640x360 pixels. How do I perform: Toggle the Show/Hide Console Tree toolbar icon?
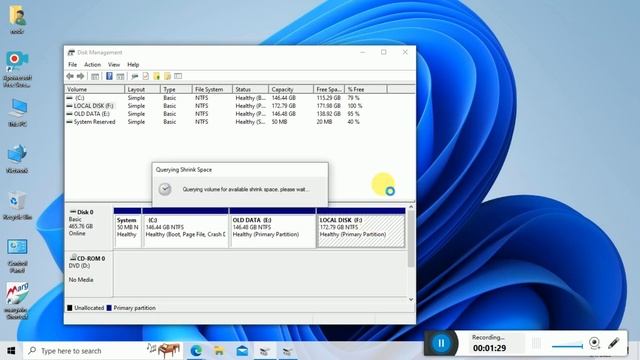(x=95, y=76)
